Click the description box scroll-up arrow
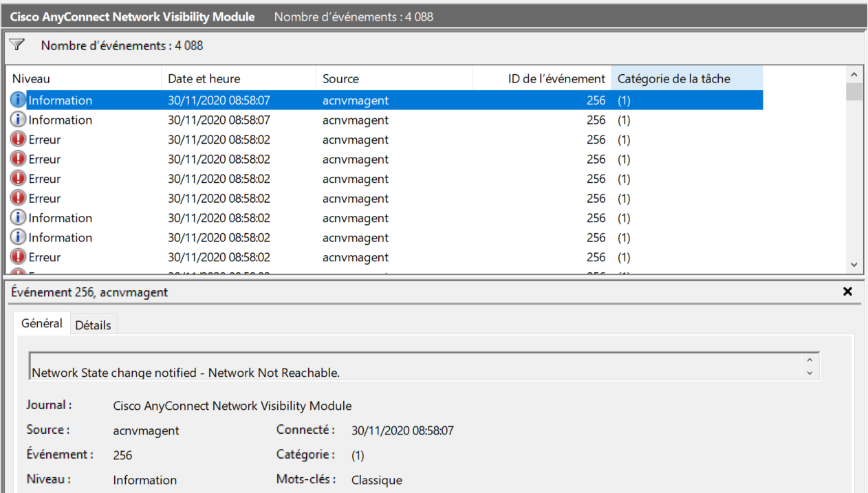The width and height of the screenshot is (868, 493). [810, 360]
